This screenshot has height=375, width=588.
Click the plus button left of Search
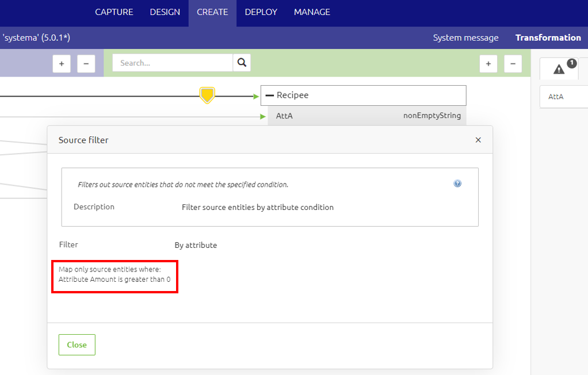tap(62, 64)
